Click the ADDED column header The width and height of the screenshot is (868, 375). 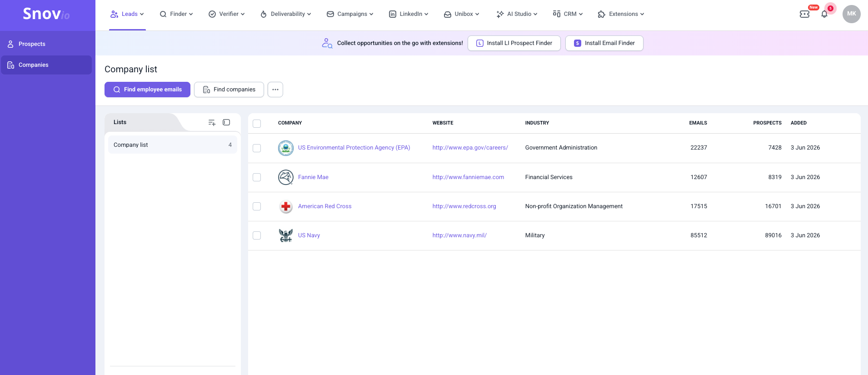[798, 123]
